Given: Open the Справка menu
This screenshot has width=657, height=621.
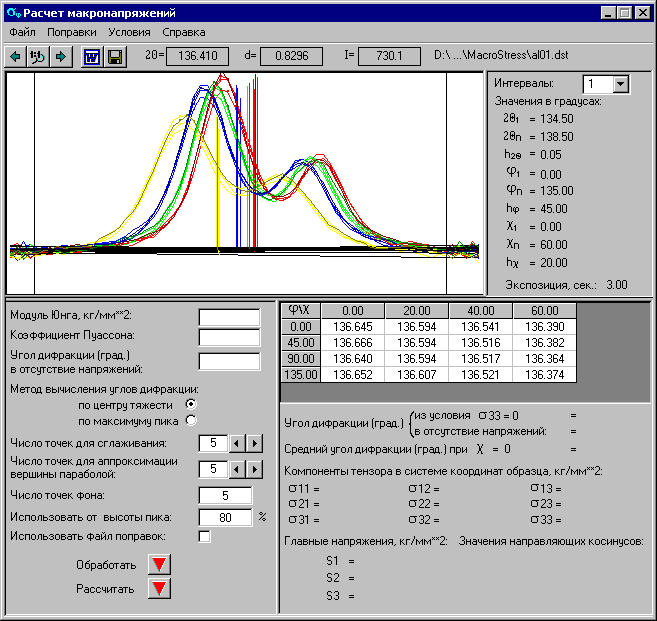Looking at the screenshot, I should (x=183, y=32).
